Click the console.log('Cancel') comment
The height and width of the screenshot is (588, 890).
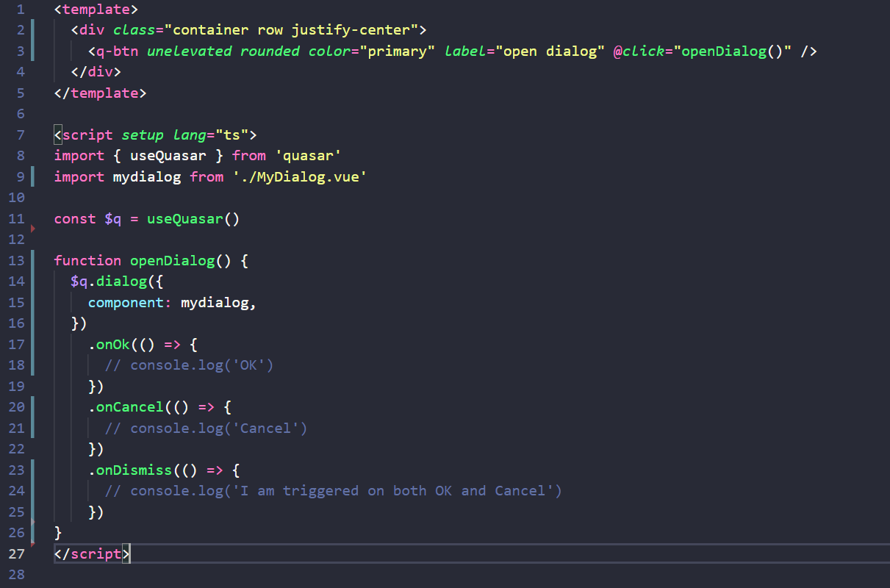pos(207,428)
